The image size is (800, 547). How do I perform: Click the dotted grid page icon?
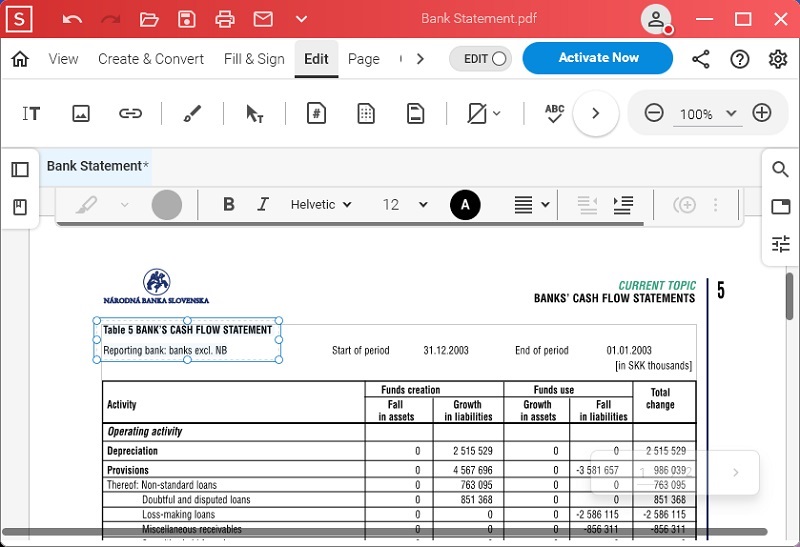366,113
